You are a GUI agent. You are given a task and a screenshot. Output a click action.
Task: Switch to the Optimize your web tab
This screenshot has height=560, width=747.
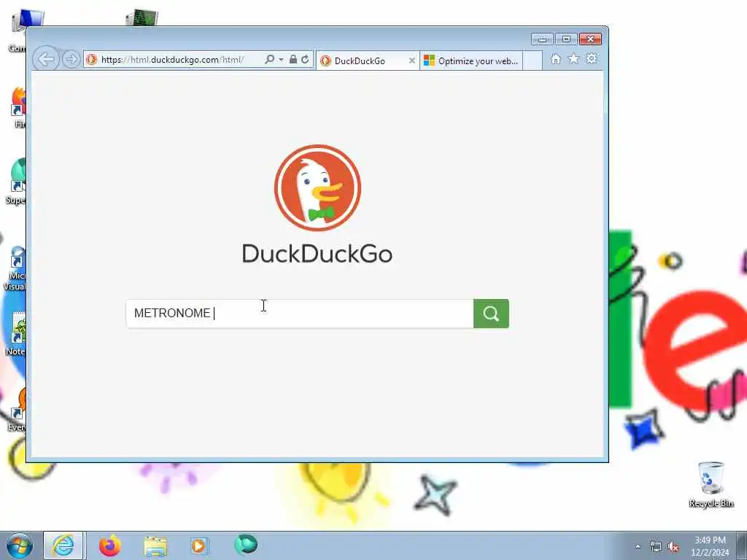click(472, 61)
